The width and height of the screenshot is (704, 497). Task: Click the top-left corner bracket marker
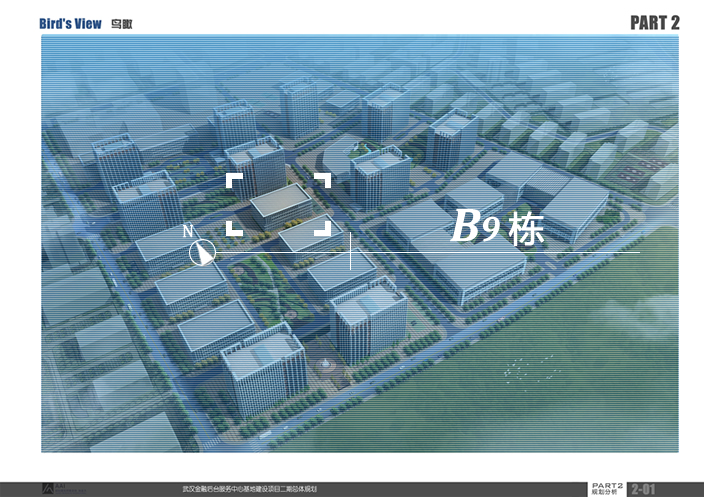coord(233,179)
